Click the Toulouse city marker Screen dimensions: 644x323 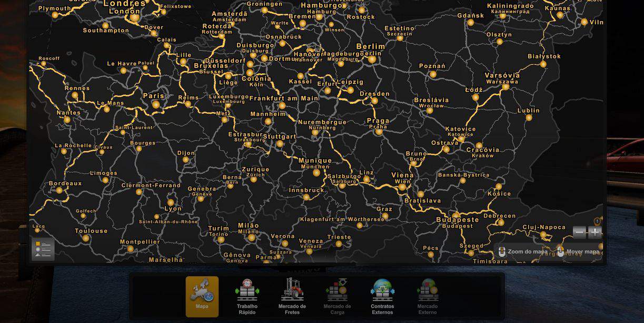tap(86, 238)
